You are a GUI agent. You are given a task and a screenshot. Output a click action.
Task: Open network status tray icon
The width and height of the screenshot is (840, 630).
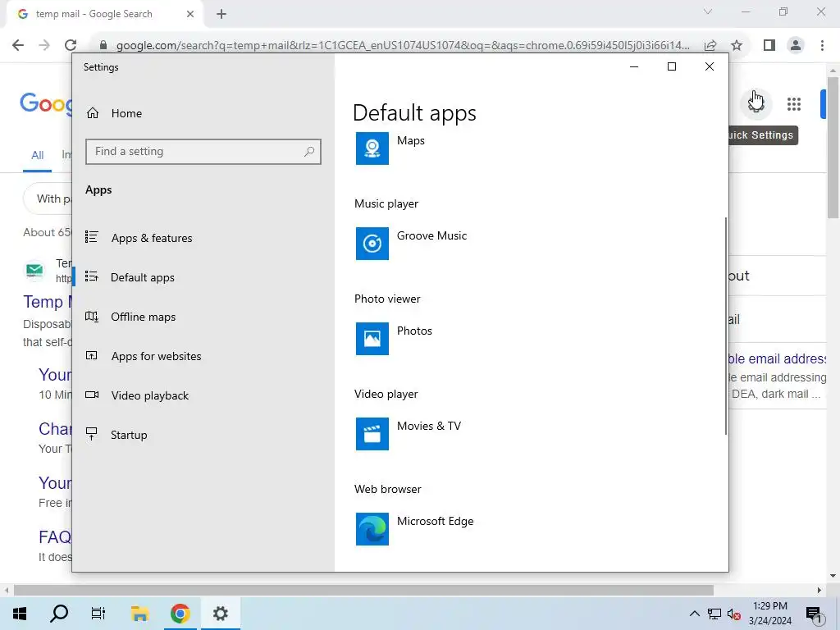pyautogui.click(x=714, y=614)
